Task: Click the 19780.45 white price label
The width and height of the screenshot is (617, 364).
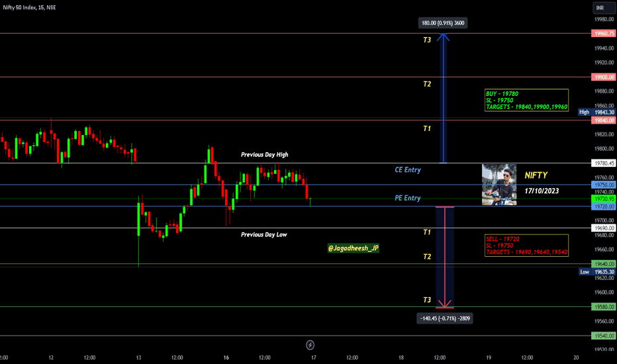Action: (604, 163)
